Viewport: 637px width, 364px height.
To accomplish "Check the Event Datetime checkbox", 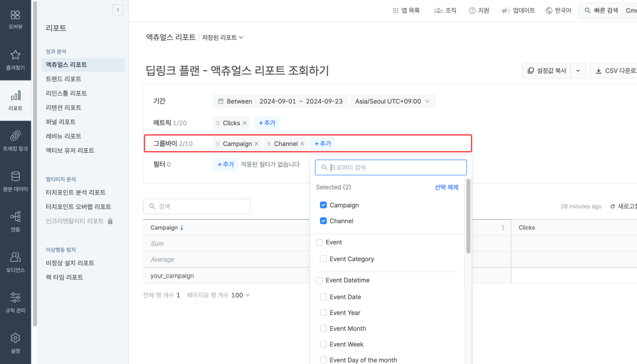I will click(319, 280).
